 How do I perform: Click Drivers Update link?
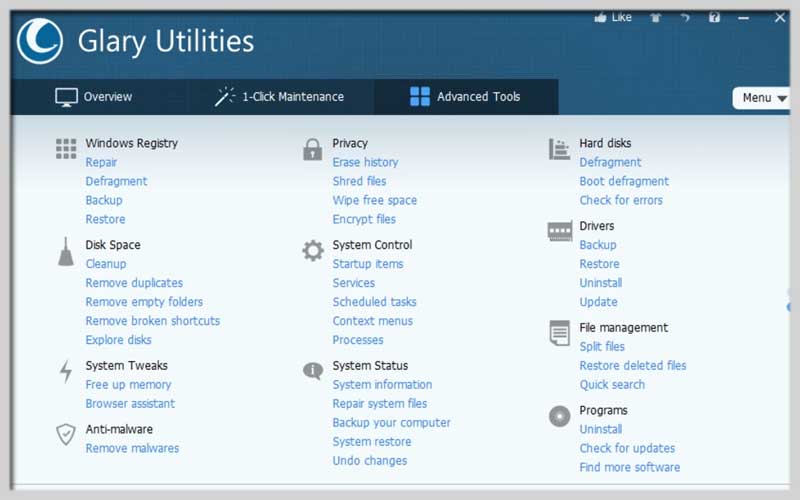click(598, 302)
